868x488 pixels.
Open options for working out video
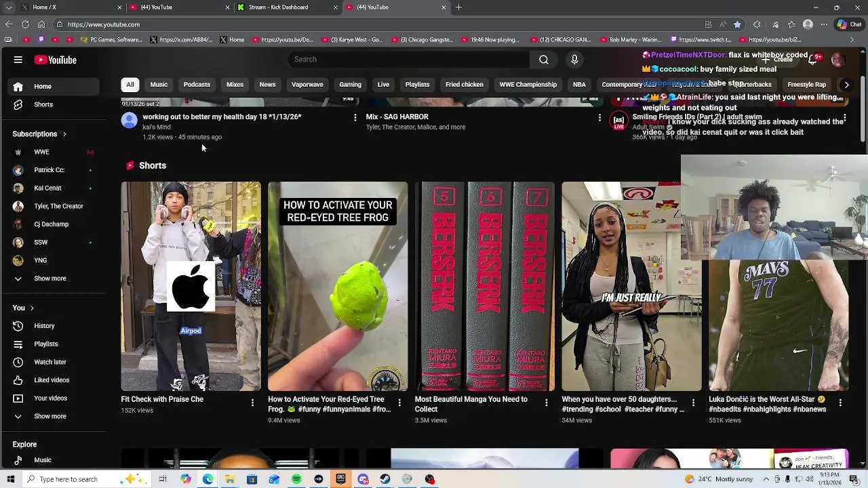(x=355, y=118)
